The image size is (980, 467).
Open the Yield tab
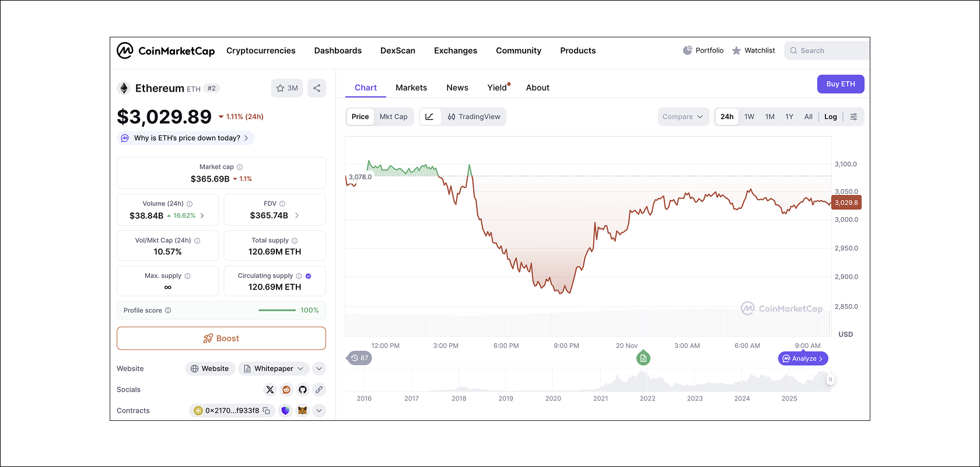tap(497, 88)
